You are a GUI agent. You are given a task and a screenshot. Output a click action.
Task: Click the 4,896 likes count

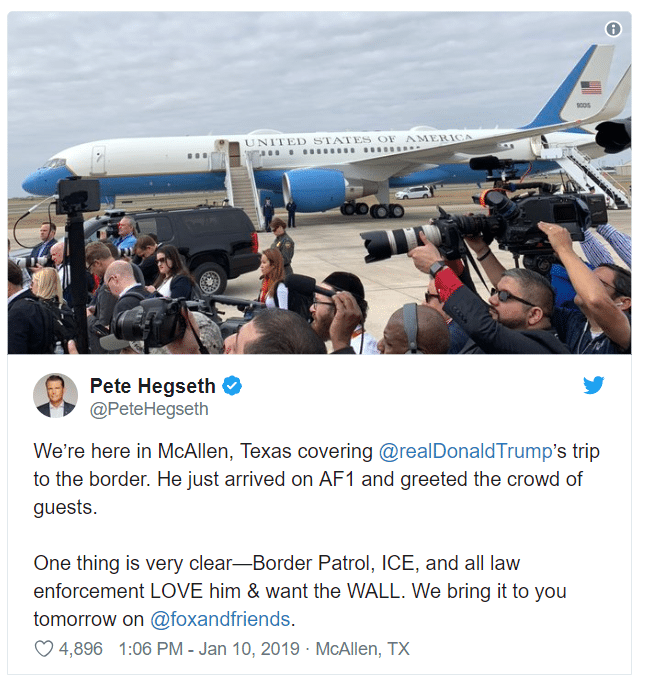point(81,649)
